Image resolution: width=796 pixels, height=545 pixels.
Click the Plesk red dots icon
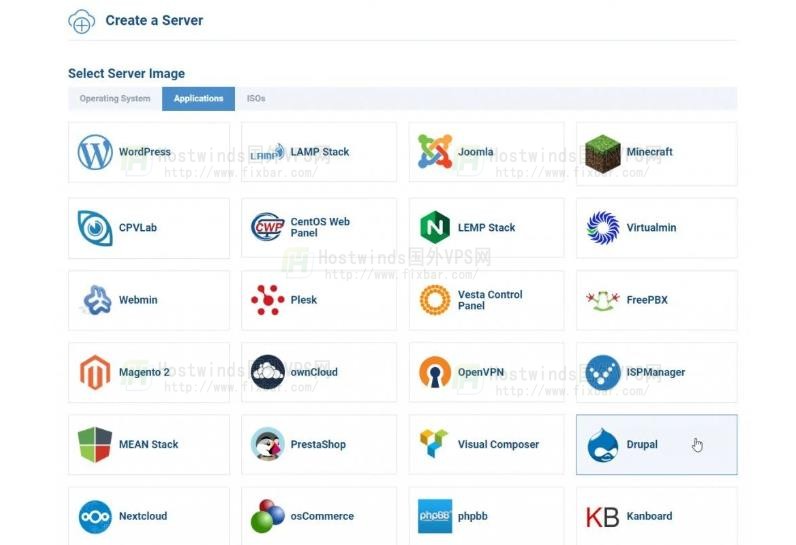(x=268, y=300)
